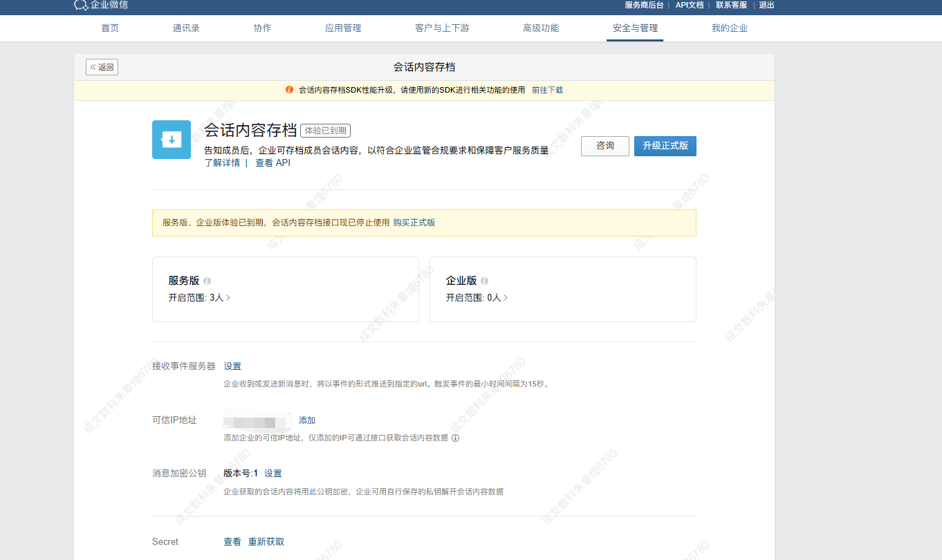
Task: Open the 应用管理 tab
Action: [343, 28]
